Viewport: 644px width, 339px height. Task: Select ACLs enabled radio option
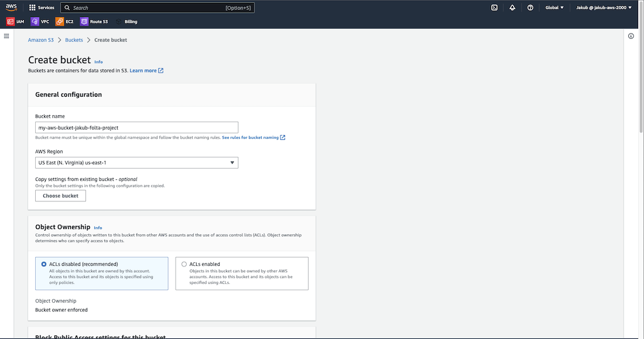[x=184, y=264]
